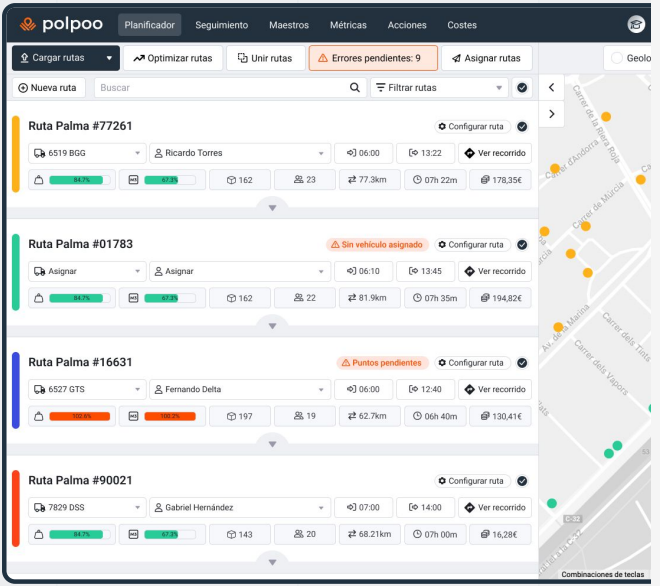Screen dimensions: 660x586
Task: Open the Seguimiento tab
Action: (221, 25)
